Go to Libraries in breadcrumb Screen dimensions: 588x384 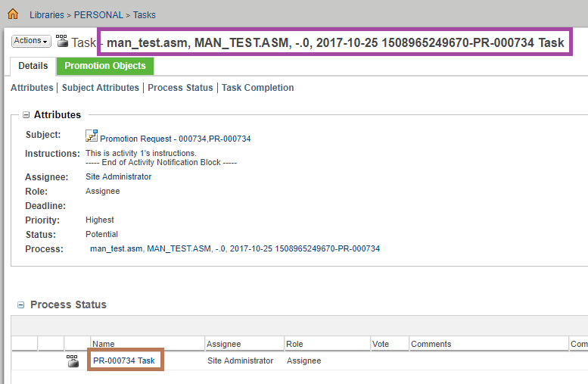pos(47,15)
